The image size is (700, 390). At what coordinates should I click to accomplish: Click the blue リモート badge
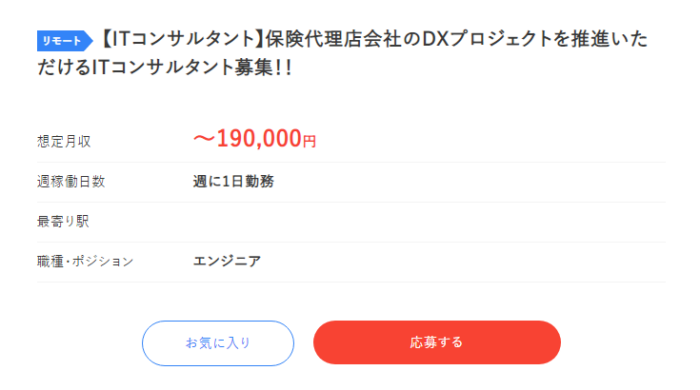click(65, 41)
